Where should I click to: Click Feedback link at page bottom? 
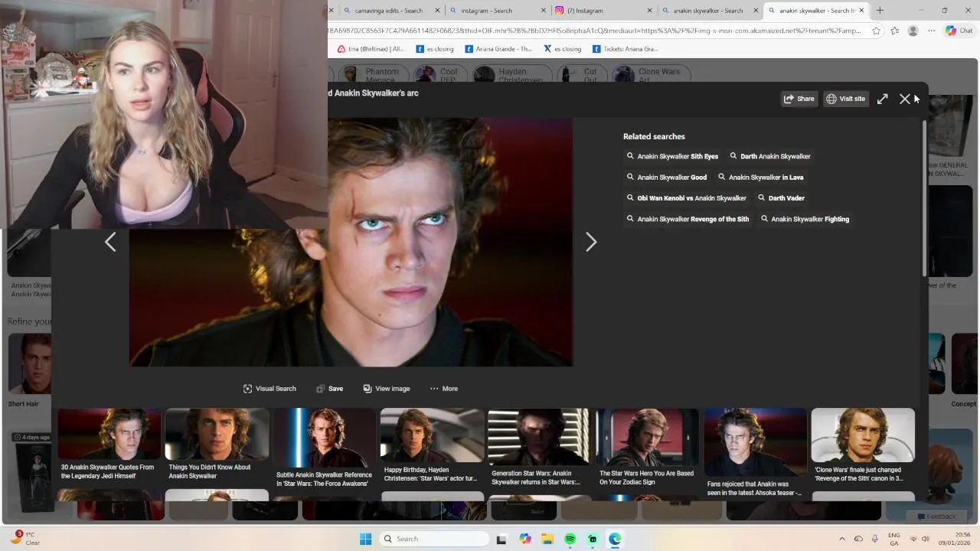936,517
